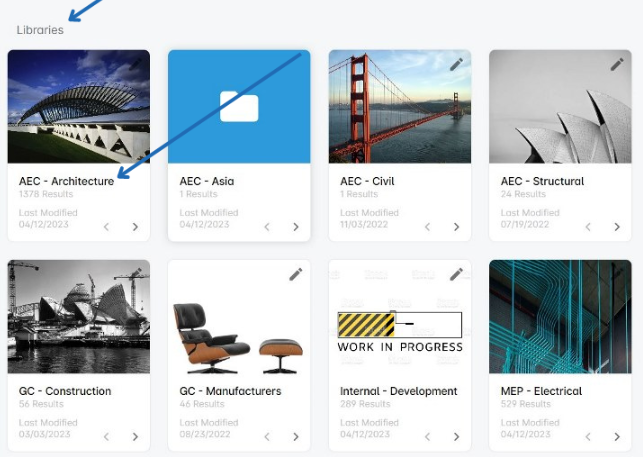
Task: Click the white folder icon on AEC - Asia
Action: click(x=239, y=107)
